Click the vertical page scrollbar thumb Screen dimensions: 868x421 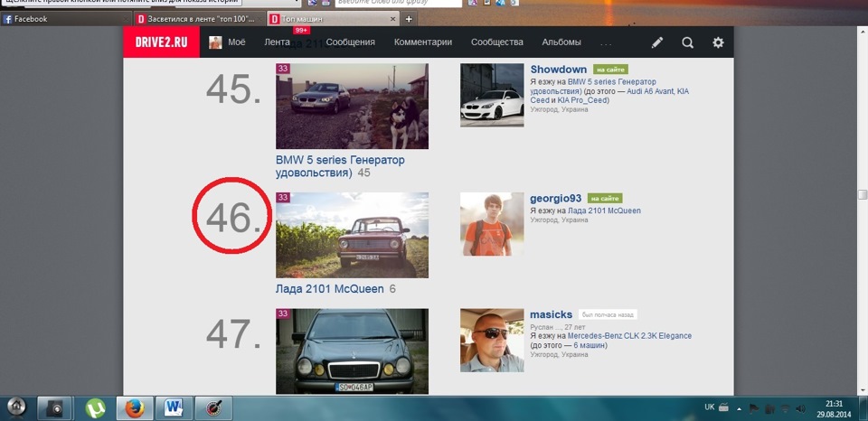click(x=862, y=195)
